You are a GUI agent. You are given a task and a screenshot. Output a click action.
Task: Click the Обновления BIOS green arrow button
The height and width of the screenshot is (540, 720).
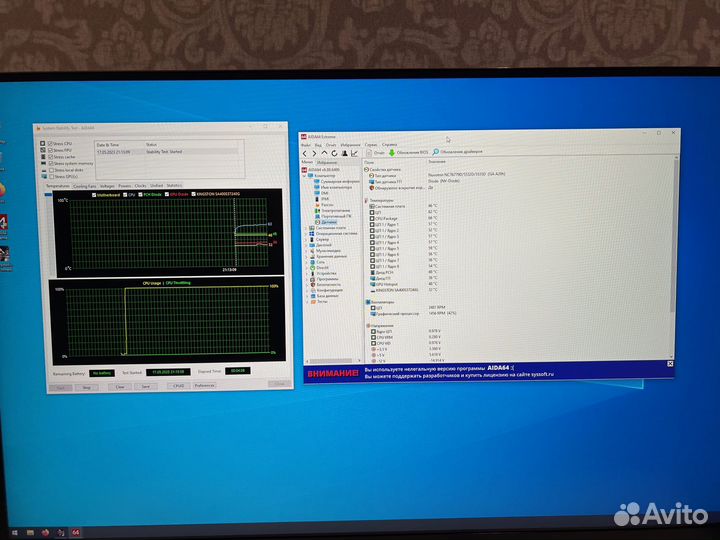click(x=408, y=152)
